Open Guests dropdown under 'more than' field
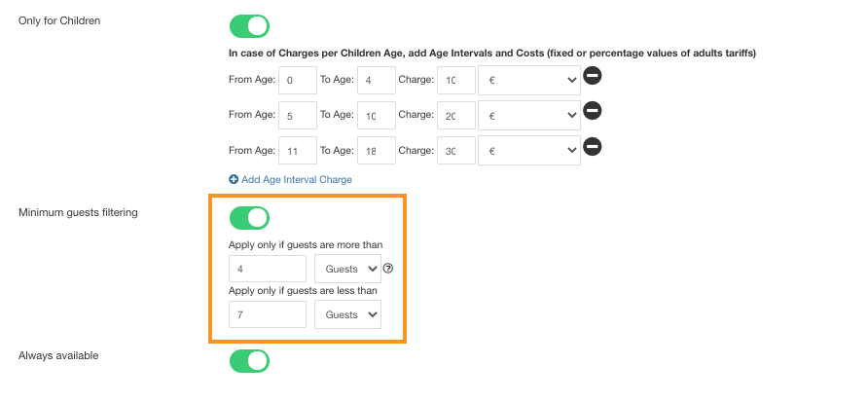Screen dimensions: 868x401 (x=347, y=269)
